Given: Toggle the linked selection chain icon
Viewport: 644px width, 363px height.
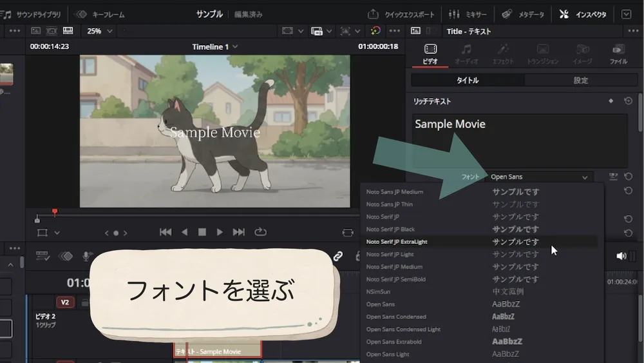Looking at the screenshot, I should (x=337, y=257).
